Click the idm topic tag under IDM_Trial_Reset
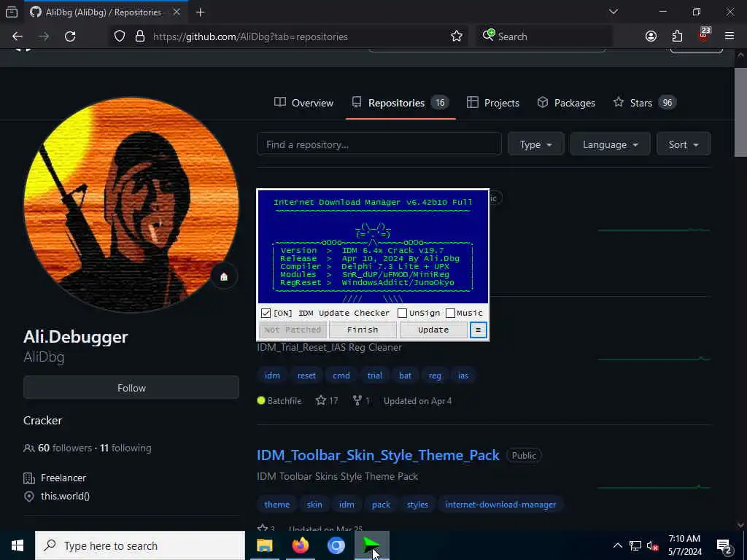Screen dimensions: 747x560 [x=273, y=376]
